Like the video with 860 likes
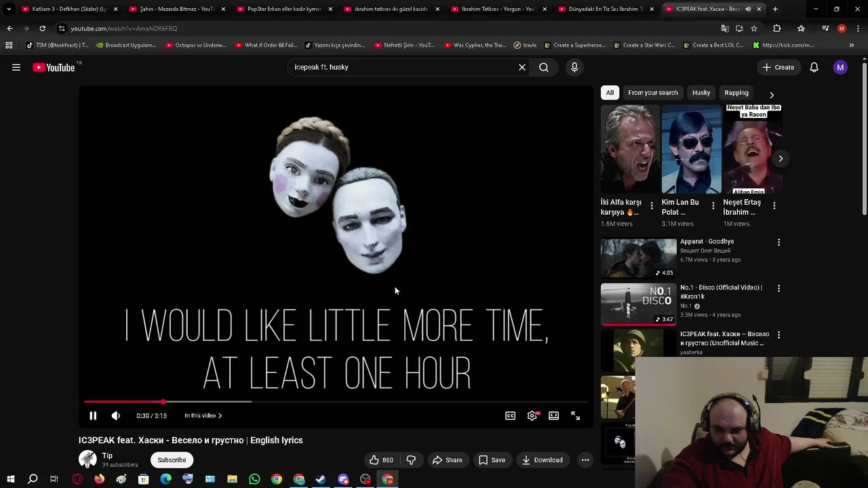The image size is (868, 488). (x=381, y=460)
